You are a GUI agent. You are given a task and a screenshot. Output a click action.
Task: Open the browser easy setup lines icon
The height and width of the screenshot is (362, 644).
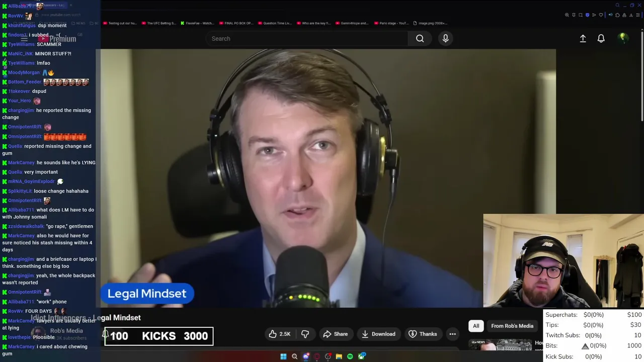[638, 15]
